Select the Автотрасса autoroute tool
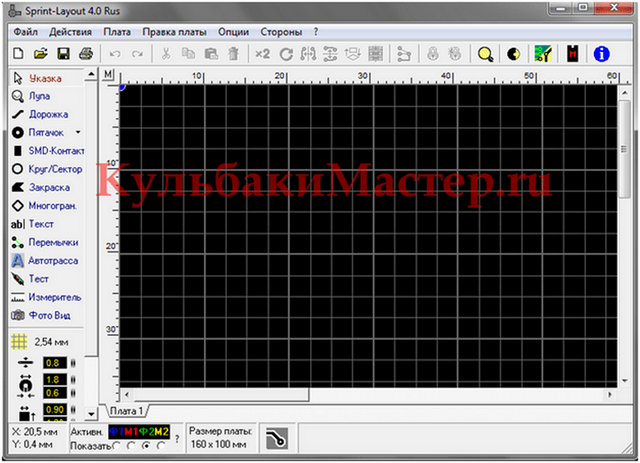This screenshot has height=463, width=640. tap(47, 260)
